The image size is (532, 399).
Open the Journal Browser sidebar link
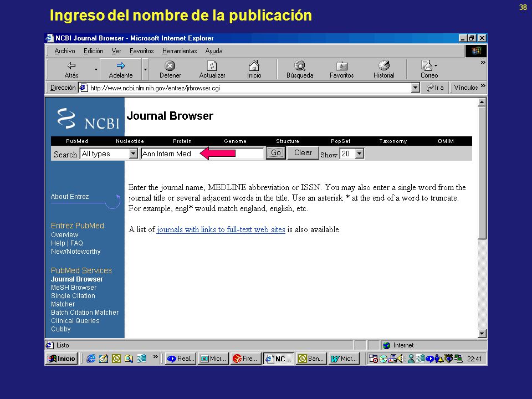tap(77, 279)
